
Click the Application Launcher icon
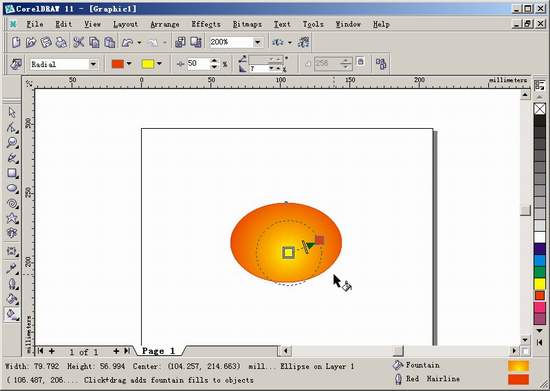point(278,42)
